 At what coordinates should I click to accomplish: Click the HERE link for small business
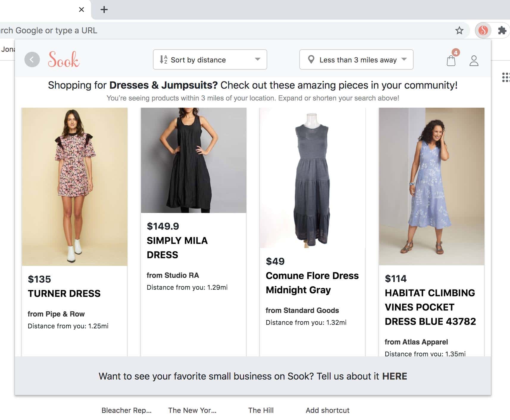394,376
